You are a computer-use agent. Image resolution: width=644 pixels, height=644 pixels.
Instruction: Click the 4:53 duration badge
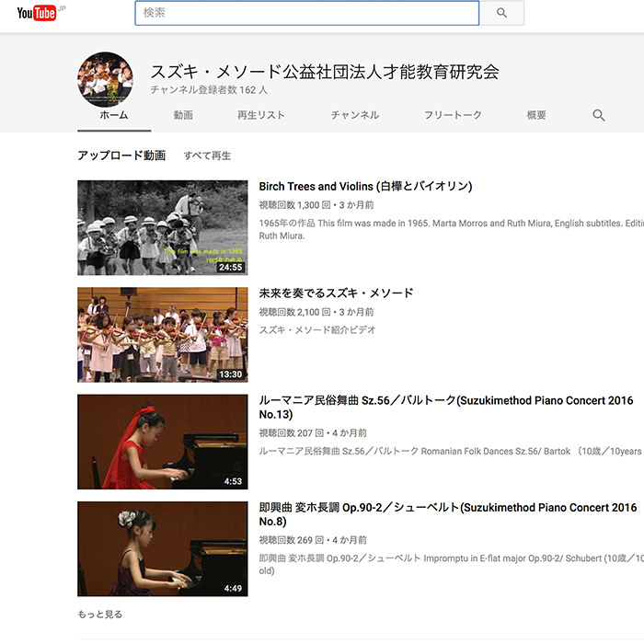(233, 481)
